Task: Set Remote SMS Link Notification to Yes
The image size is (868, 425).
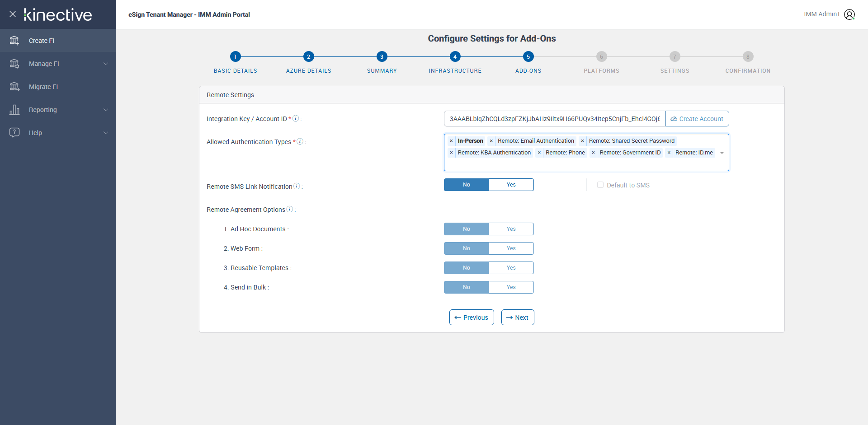Action: 511,185
